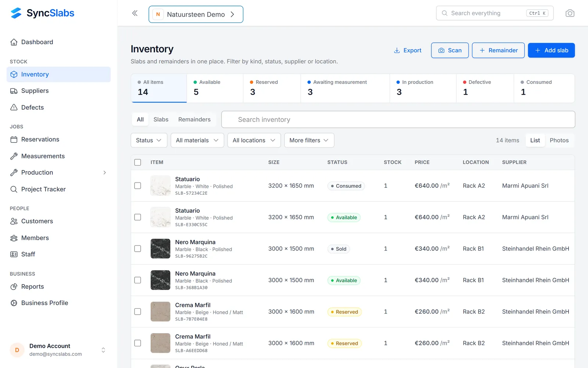Viewport: 588px width, 368px height.
Task: Switch to Photos view
Action: point(559,140)
